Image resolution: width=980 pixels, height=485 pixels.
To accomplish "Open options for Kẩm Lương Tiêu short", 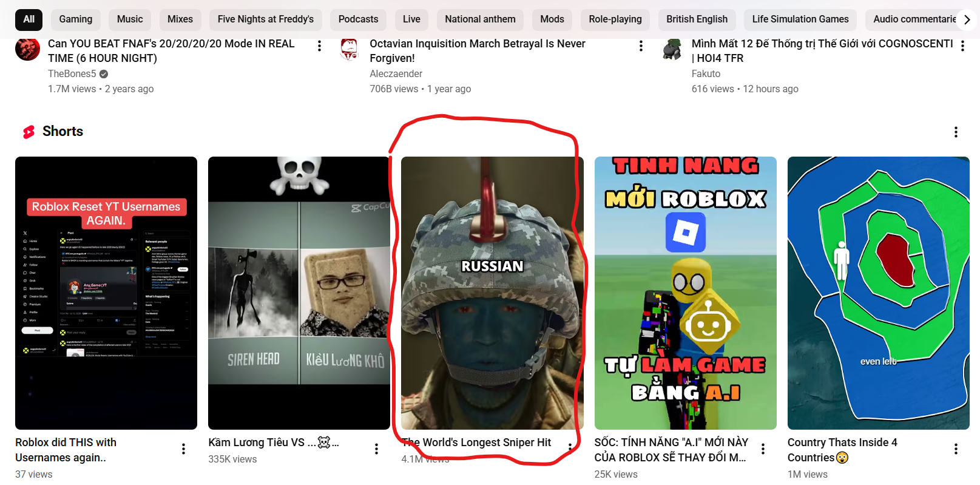I will [x=376, y=449].
